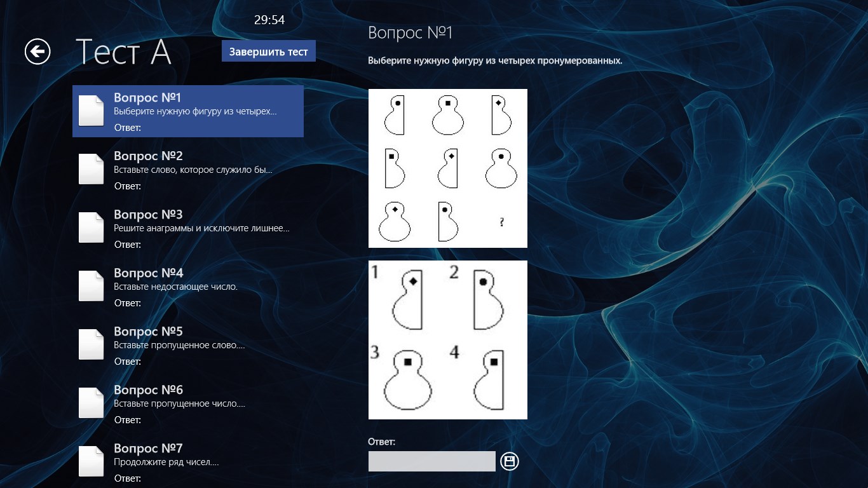Click the document icon of Вопрос №5
Image resolution: width=868 pixels, height=488 pixels.
tap(91, 344)
